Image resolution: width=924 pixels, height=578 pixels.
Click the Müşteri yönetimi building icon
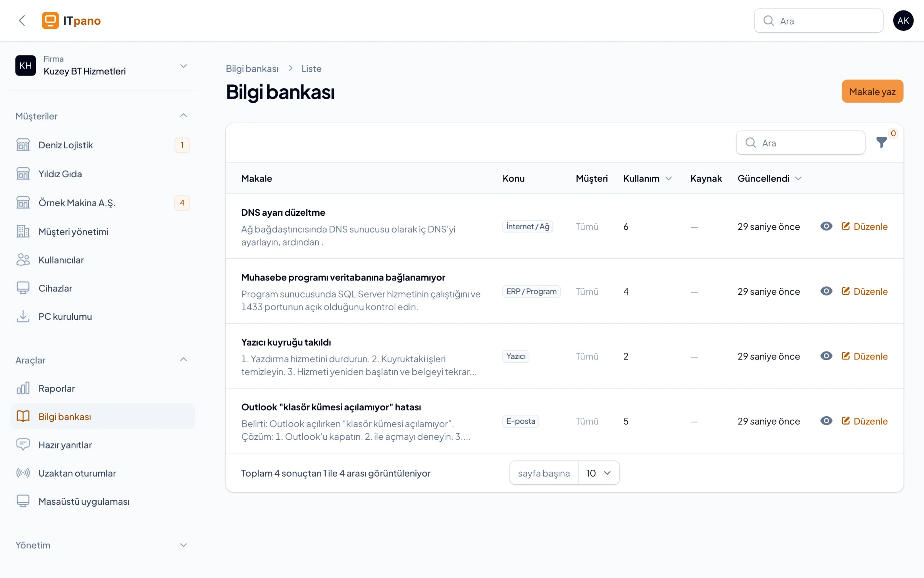tap(23, 232)
